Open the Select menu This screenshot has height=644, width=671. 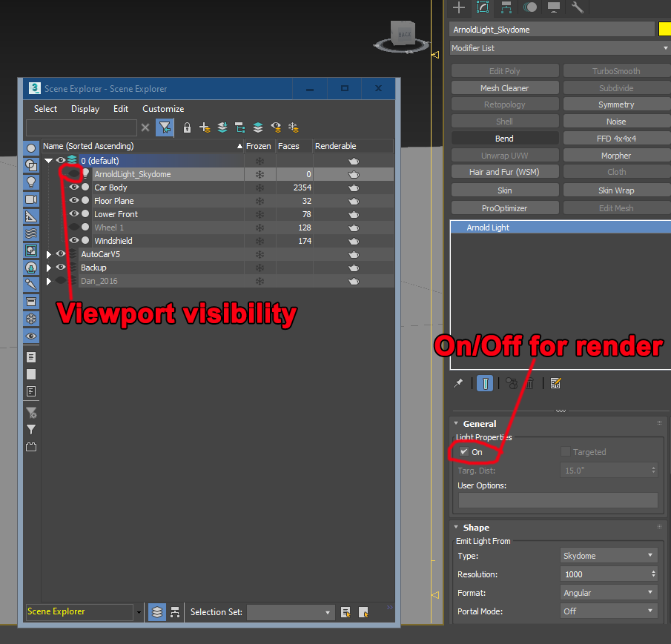pyautogui.click(x=45, y=109)
